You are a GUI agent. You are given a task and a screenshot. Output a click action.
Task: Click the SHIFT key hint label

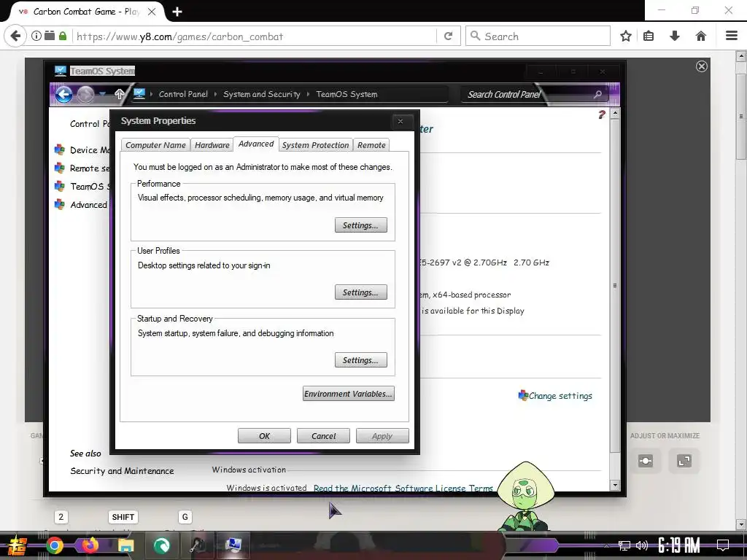point(123,517)
